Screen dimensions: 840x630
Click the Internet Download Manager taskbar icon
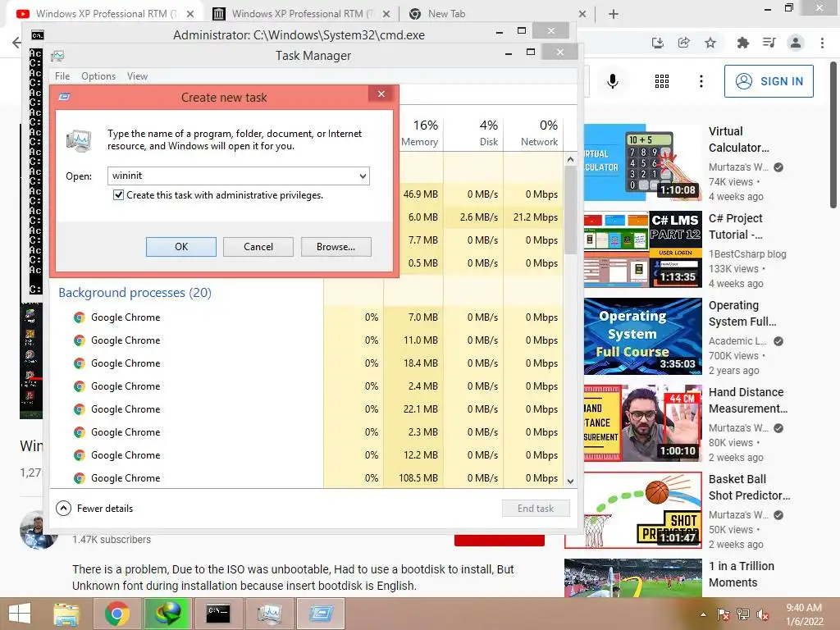[x=167, y=614]
